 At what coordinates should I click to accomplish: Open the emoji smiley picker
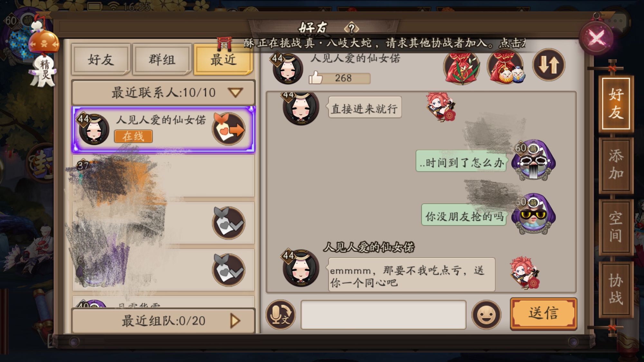click(x=486, y=315)
